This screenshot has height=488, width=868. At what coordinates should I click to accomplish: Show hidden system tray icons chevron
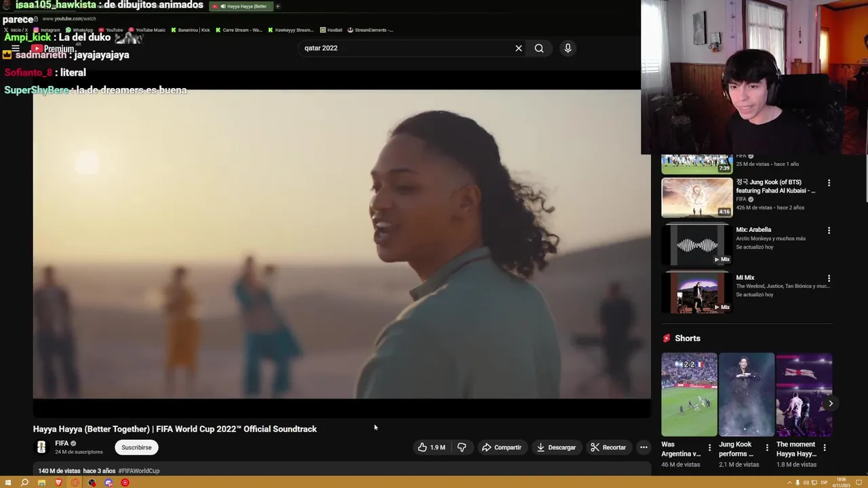click(x=789, y=483)
